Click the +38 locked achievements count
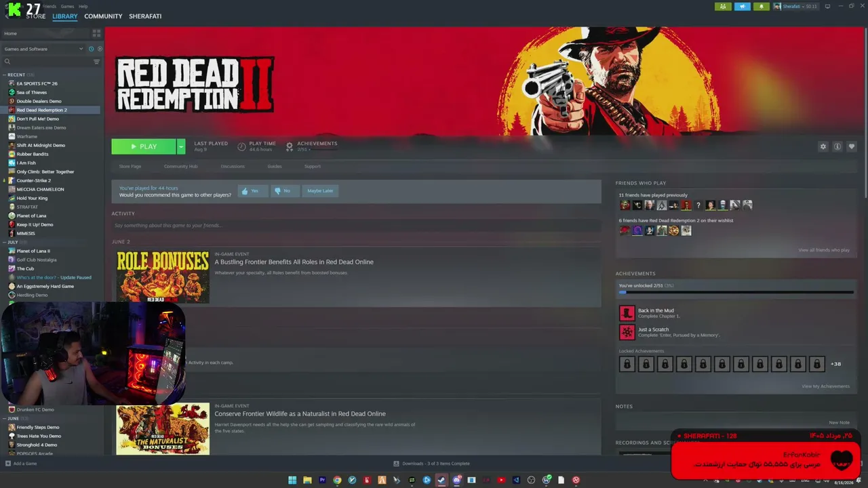This screenshot has height=488, width=868. point(836,364)
